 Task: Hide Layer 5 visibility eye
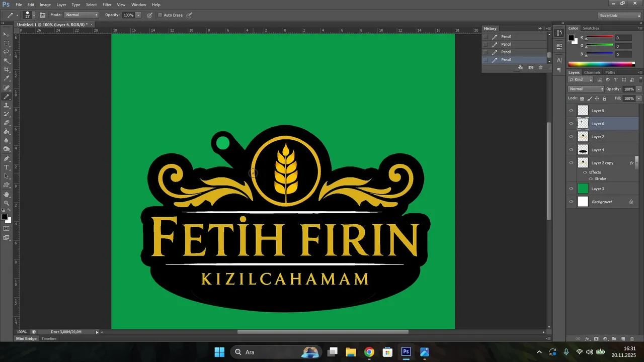[x=571, y=111]
